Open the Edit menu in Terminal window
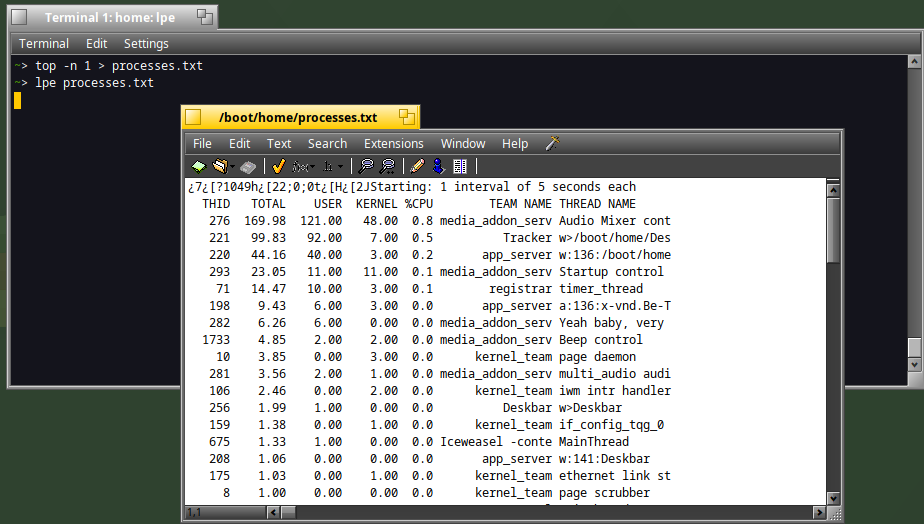 click(97, 44)
